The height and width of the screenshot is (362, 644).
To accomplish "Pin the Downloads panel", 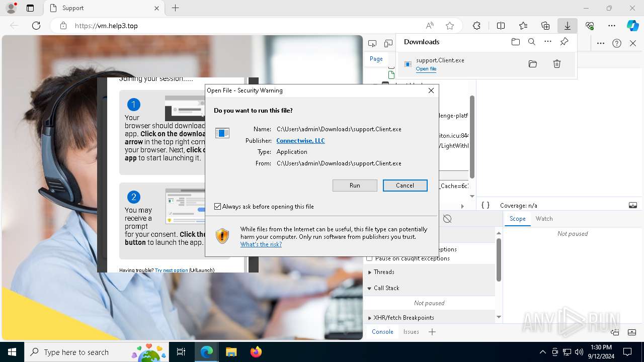I will coord(564,42).
